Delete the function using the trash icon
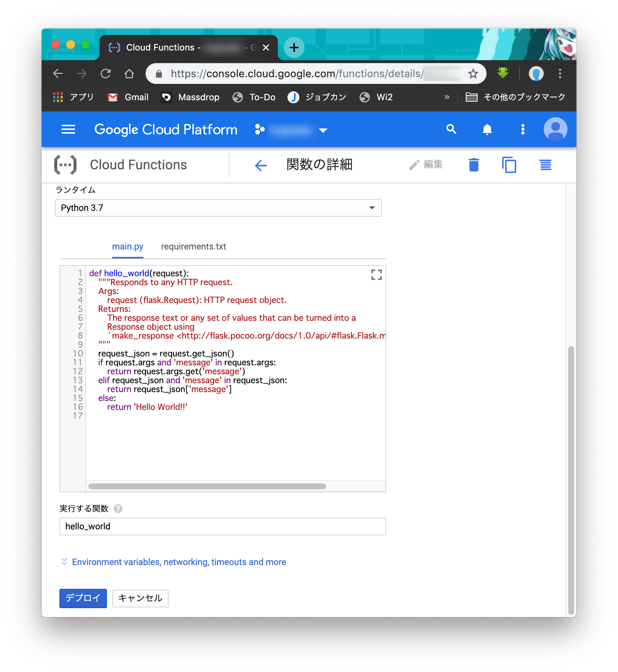The width and height of the screenshot is (618, 672). pos(473,165)
